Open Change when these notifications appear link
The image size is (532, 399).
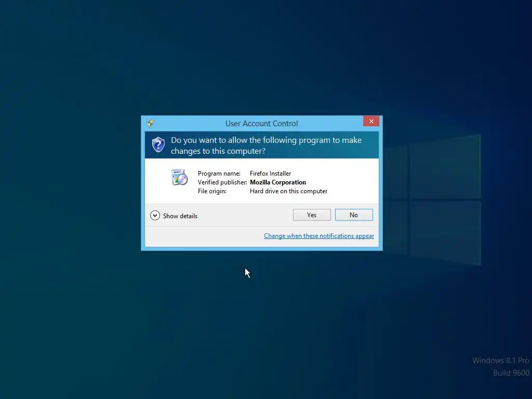coord(319,236)
